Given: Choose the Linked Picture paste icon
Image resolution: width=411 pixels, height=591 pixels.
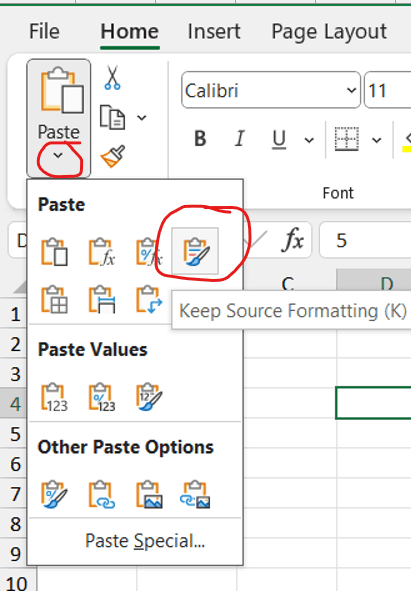Looking at the screenshot, I should coord(195,494).
